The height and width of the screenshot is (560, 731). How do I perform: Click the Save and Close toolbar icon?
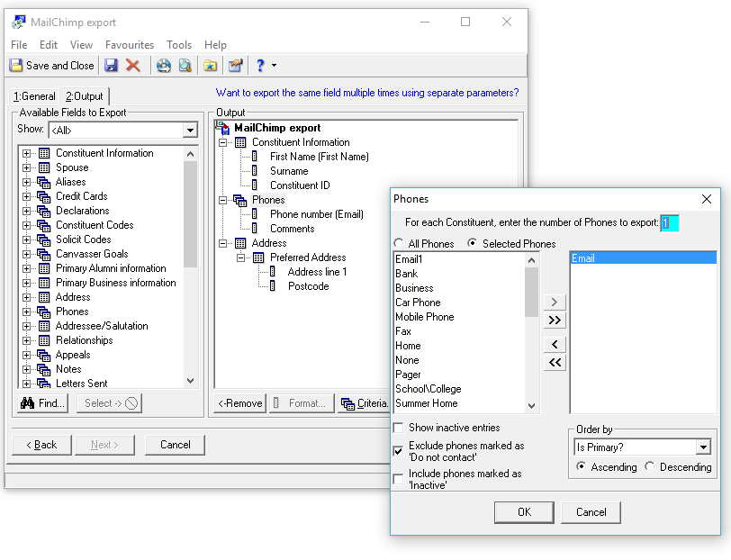point(16,66)
